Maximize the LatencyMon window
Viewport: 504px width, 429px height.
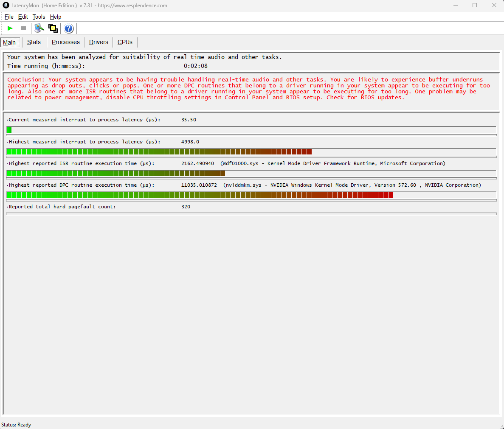475,5
